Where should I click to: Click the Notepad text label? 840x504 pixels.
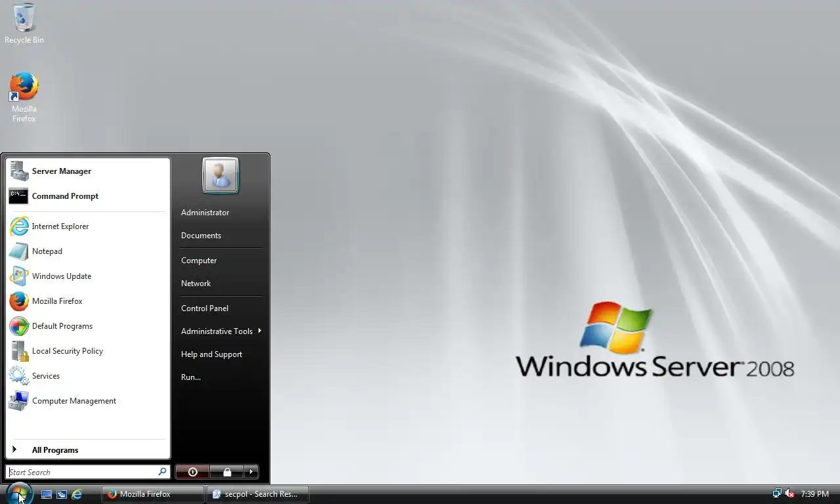point(47,251)
